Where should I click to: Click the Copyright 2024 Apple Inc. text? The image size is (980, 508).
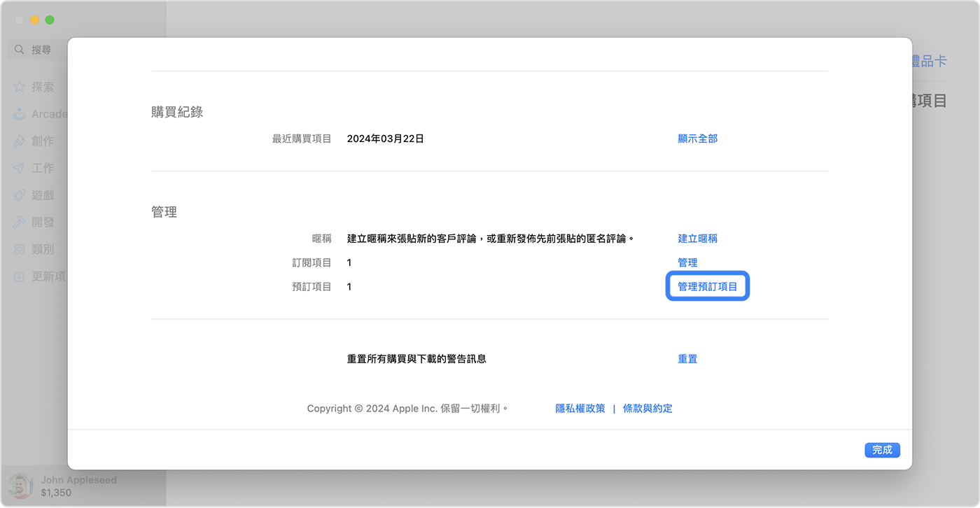coord(407,409)
